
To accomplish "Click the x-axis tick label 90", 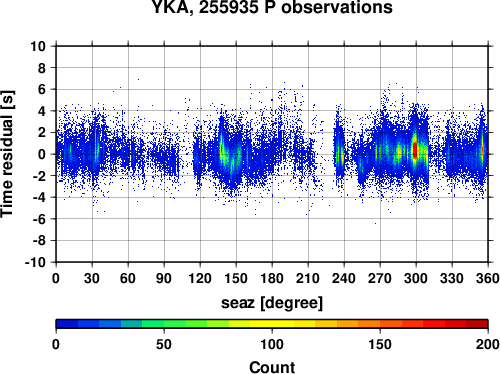I will tap(164, 278).
